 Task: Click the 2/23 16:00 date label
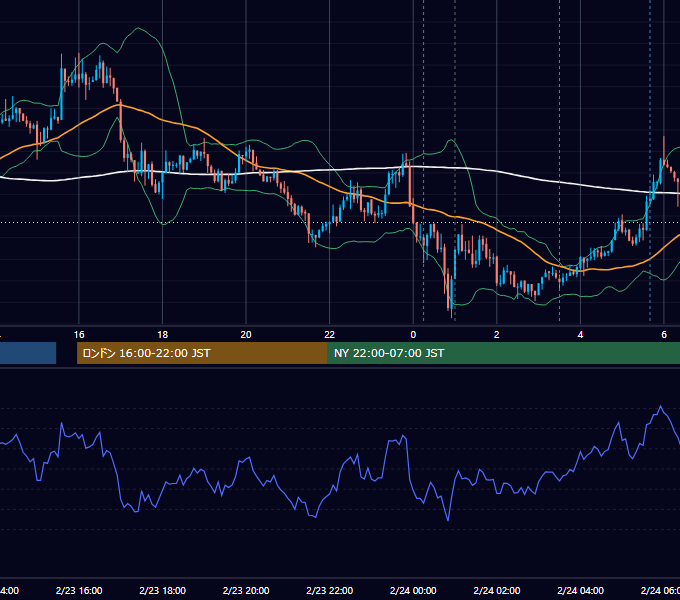coord(79,590)
